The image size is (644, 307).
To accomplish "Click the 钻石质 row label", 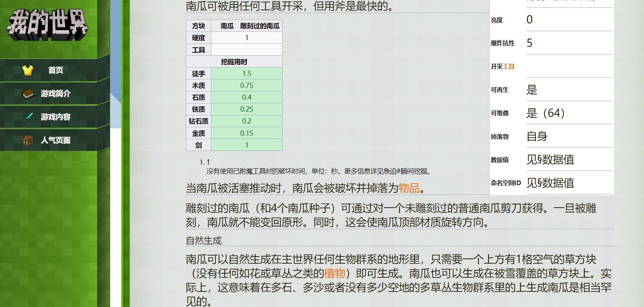I will 198,121.
